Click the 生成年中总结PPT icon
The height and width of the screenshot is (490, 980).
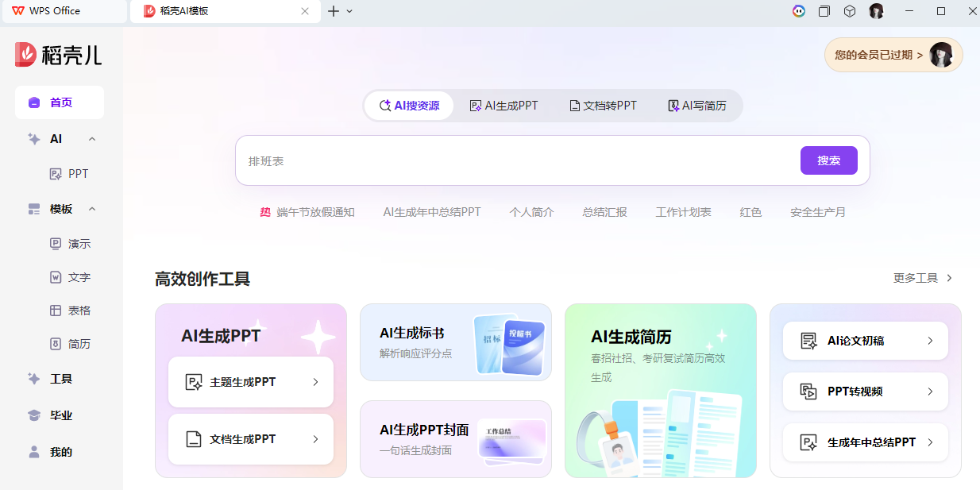pos(808,442)
